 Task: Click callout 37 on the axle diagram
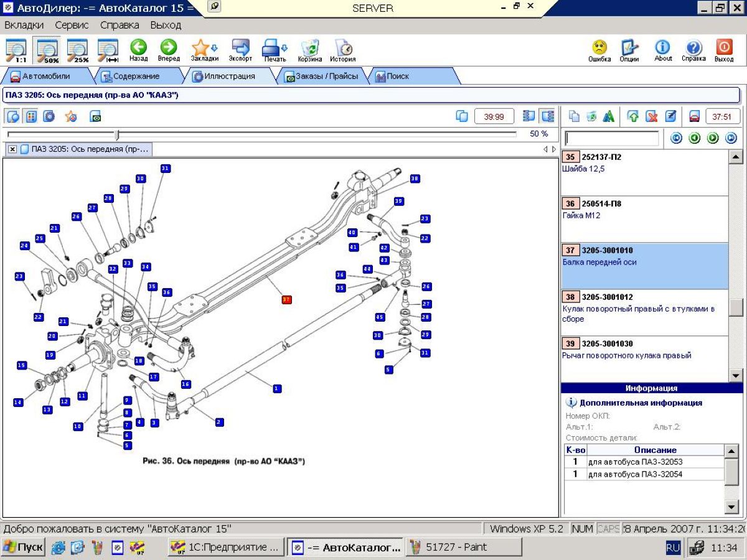pos(286,299)
